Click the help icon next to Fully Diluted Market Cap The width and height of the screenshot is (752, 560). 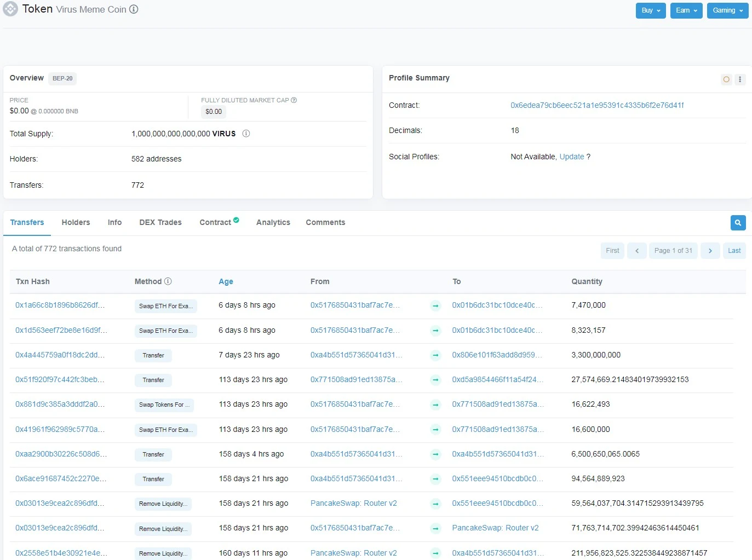[x=294, y=100]
